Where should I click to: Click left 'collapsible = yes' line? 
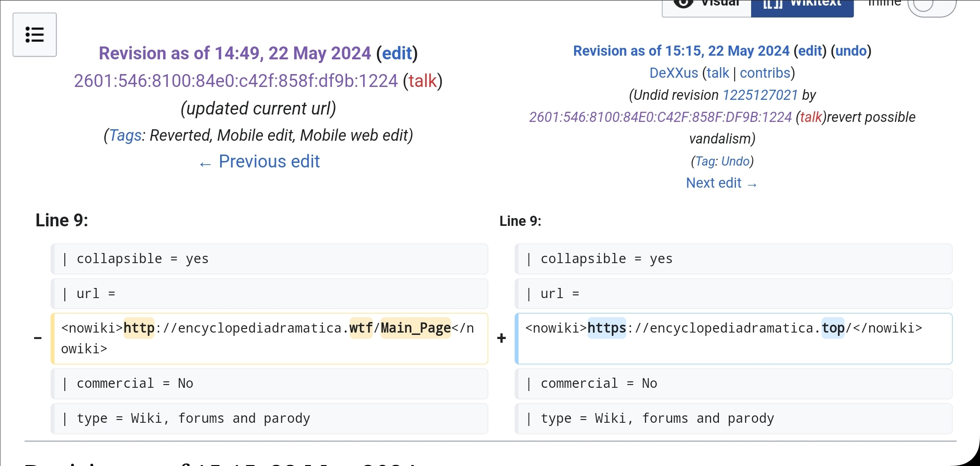coord(269,259)
